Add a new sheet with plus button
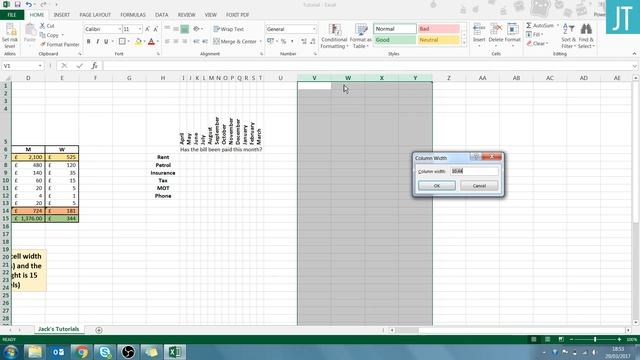Viewport: 640px width, 360px height. click(99, 330)
